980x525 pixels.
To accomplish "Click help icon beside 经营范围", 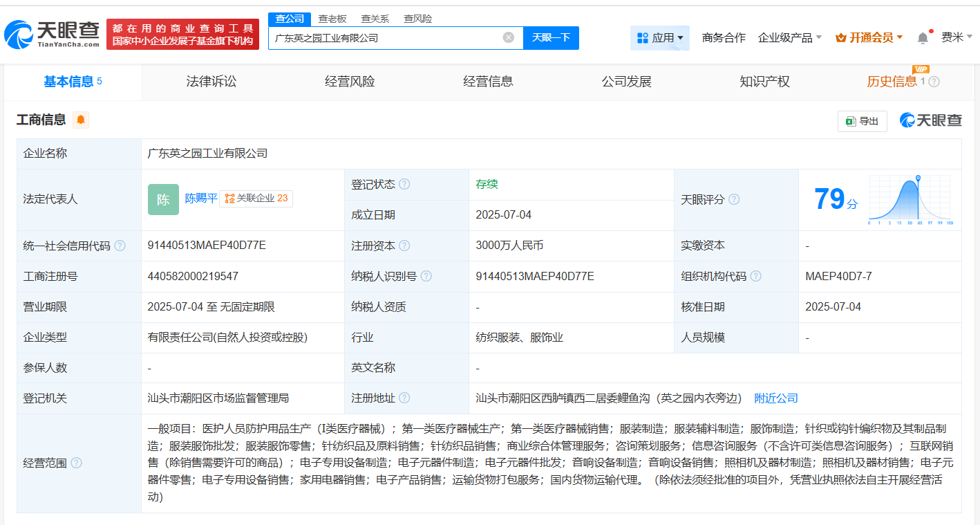I will coord(76,463).
